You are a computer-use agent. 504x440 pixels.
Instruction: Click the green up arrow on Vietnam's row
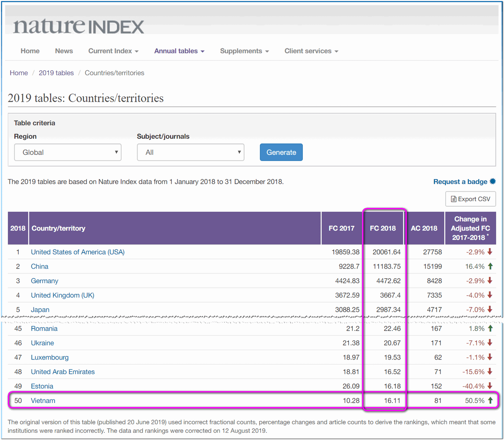(x=491, y=400)
